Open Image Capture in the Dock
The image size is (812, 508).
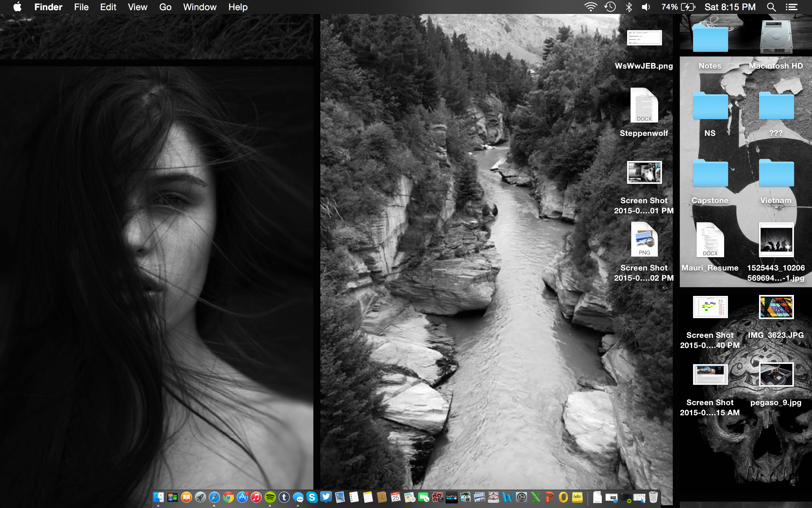tap(466, 497)
